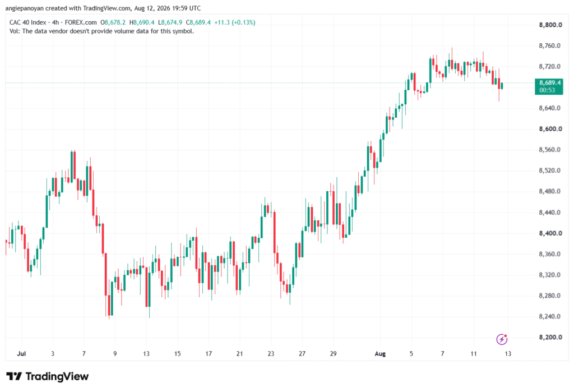Click the Vol data vendor message
The image size is (574, 392).
click(x=102, y=31)
